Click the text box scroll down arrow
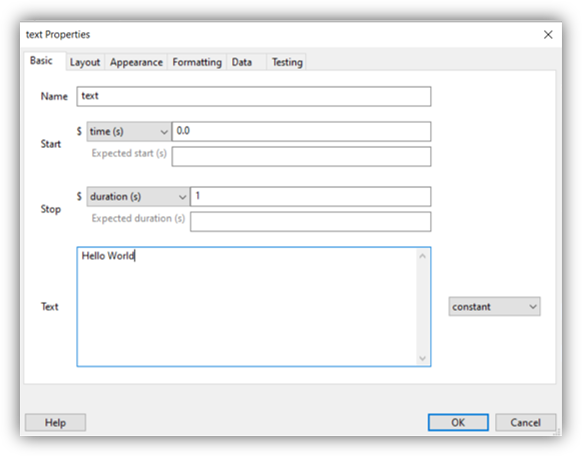582x456 pixels. 422,358
